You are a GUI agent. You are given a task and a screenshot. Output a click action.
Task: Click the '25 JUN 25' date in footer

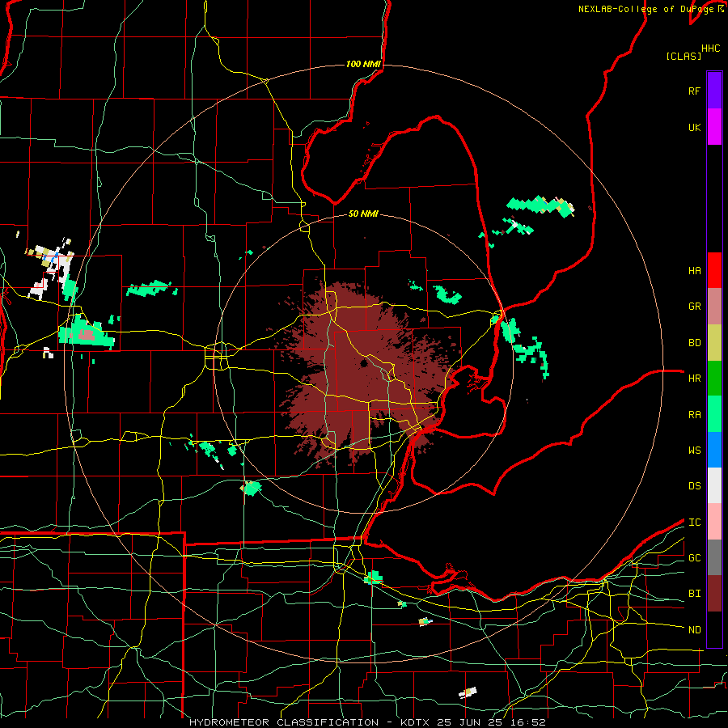pos(471,722)
